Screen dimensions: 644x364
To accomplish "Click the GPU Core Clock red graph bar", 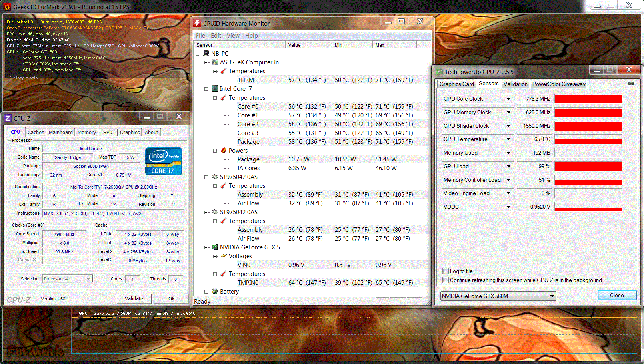I will pyautogui.click(x=588, y=99).
